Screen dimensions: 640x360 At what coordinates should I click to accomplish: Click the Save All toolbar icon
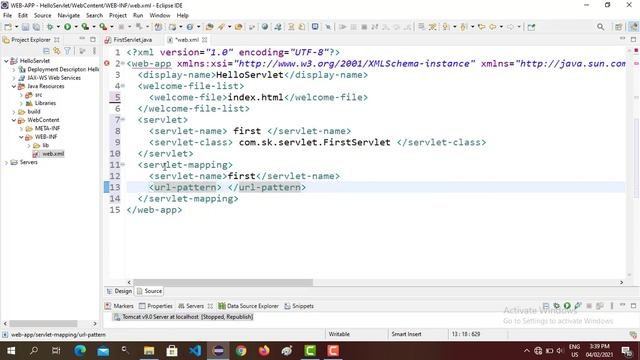tap(36, 27)
